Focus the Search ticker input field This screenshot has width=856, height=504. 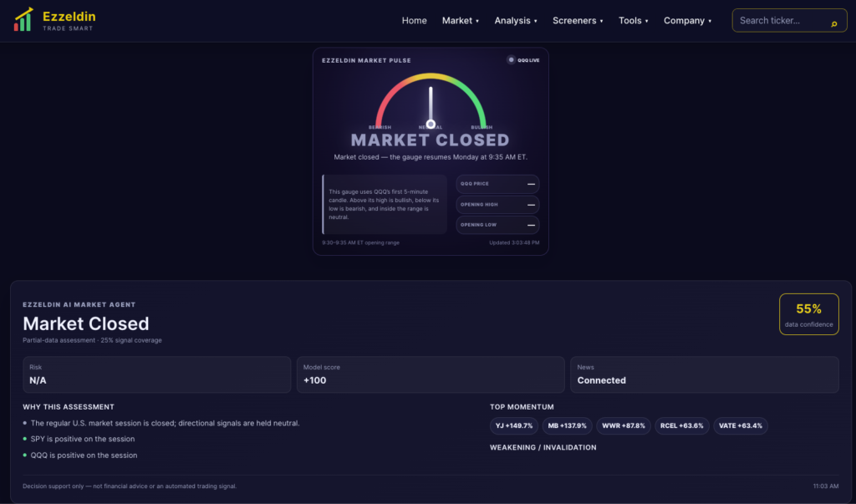coord(789,20)
